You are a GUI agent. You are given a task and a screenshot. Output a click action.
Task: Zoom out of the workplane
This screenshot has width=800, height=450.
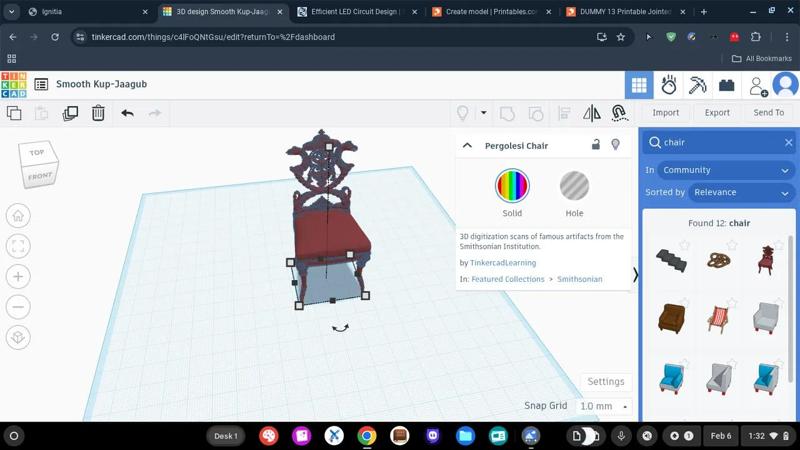[x=18, y=307]
